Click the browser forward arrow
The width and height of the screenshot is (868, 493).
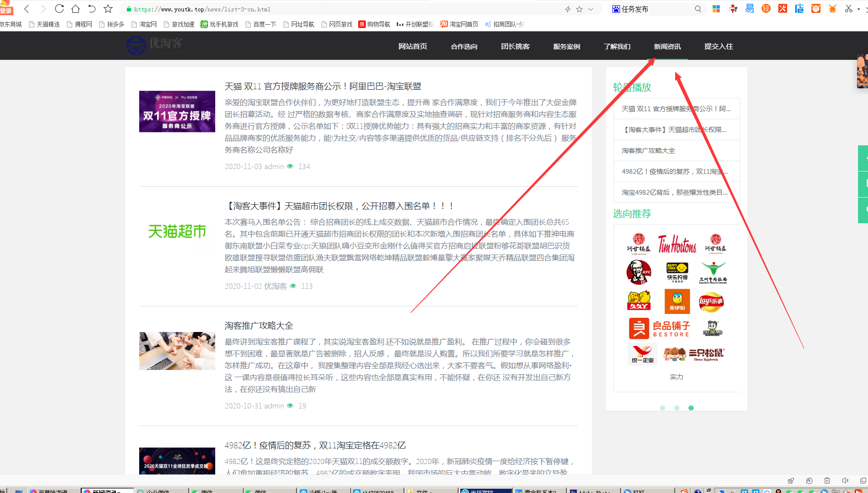[x=43, y=9]
